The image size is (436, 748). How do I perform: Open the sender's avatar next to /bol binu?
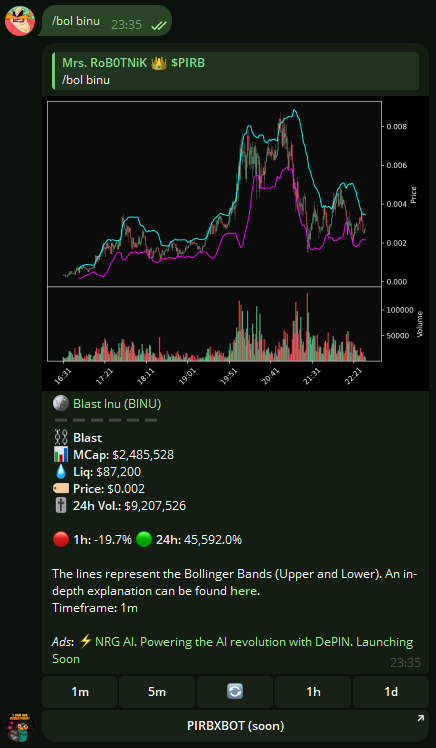(x=20, y=21)
